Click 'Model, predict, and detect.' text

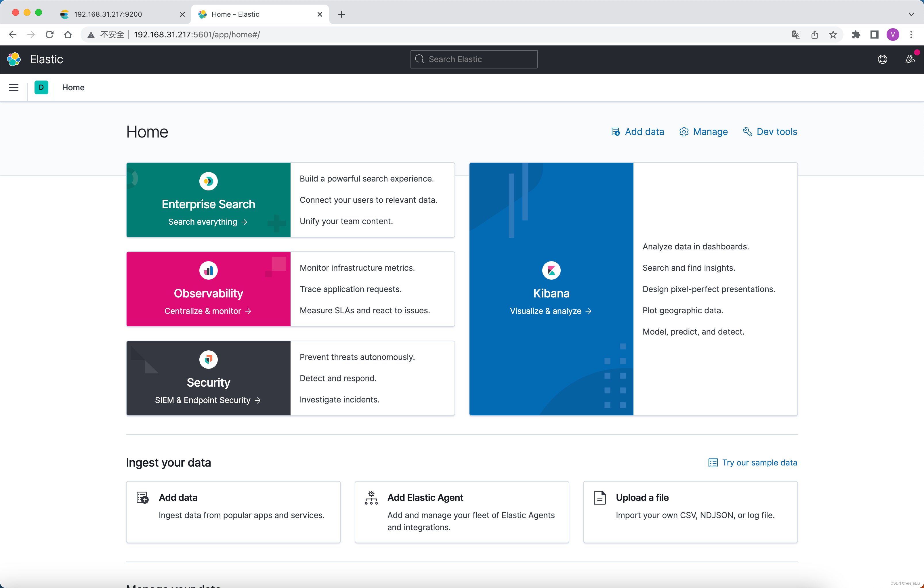[693, 332]
